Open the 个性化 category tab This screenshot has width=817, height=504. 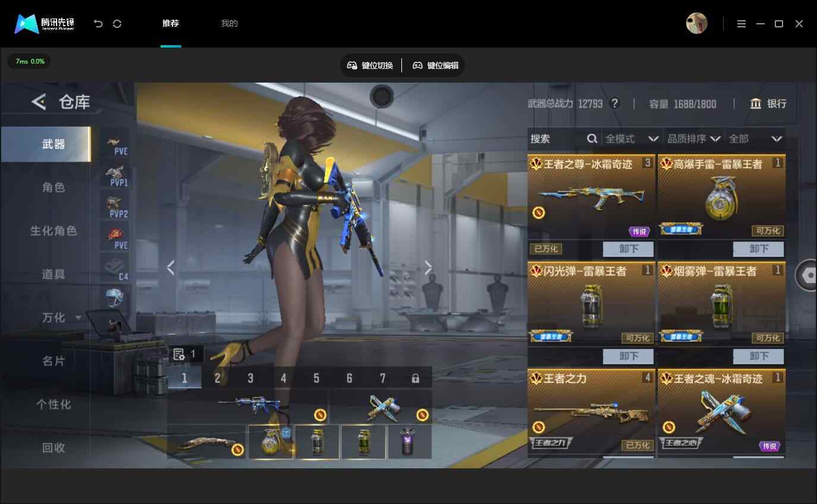[54, 404]
